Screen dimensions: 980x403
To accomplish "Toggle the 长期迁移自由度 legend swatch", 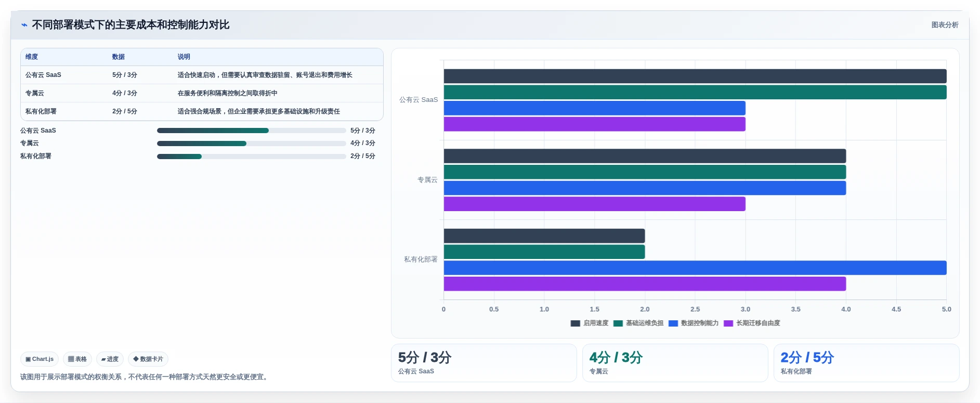I will coord(728,323).
